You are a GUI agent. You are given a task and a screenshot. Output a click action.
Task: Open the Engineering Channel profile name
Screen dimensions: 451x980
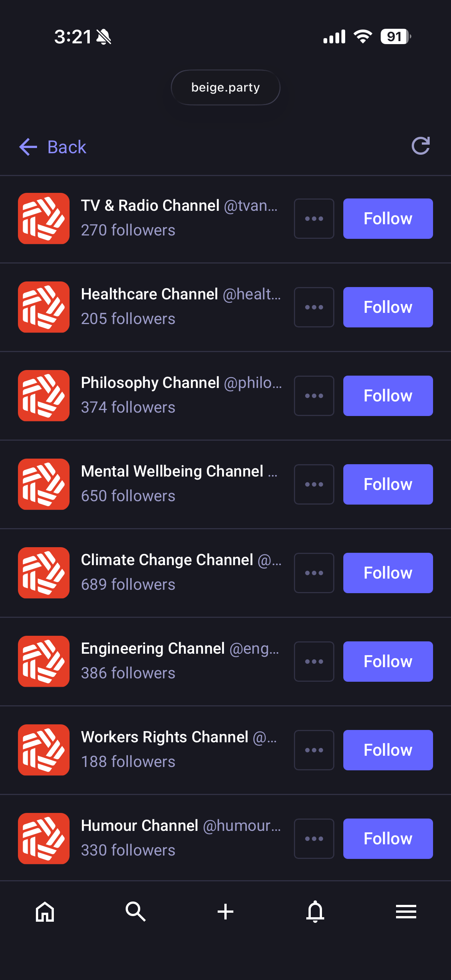coord(153,648)
